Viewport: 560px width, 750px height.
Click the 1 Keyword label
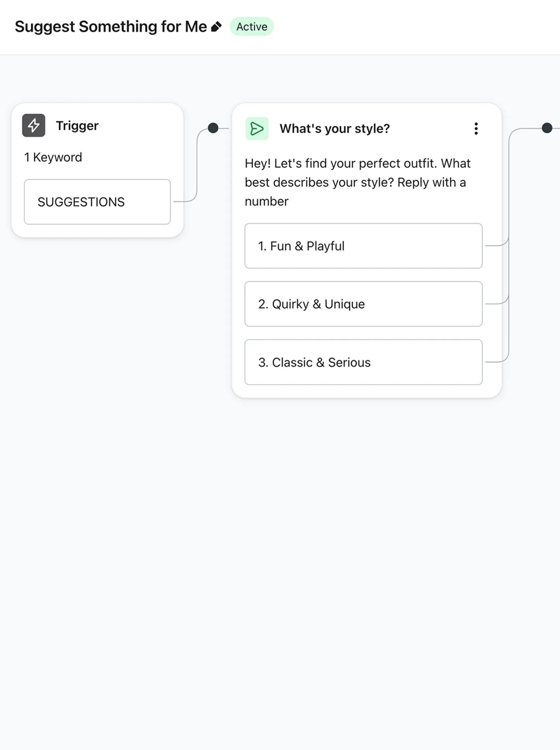53,157
